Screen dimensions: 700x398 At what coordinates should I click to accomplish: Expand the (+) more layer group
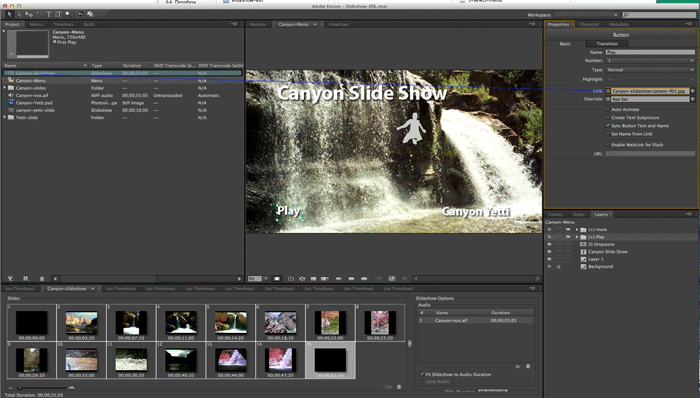[x=577, y=229]
